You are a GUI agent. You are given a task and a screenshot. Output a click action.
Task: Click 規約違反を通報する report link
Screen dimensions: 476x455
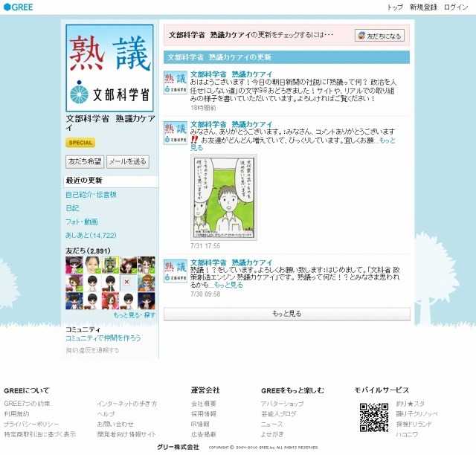coord(92,350)
